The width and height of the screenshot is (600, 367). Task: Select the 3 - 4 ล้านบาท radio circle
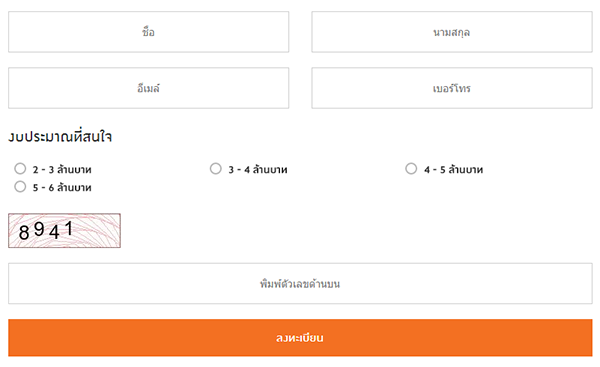pyautogui.click(x=216, y=168)
